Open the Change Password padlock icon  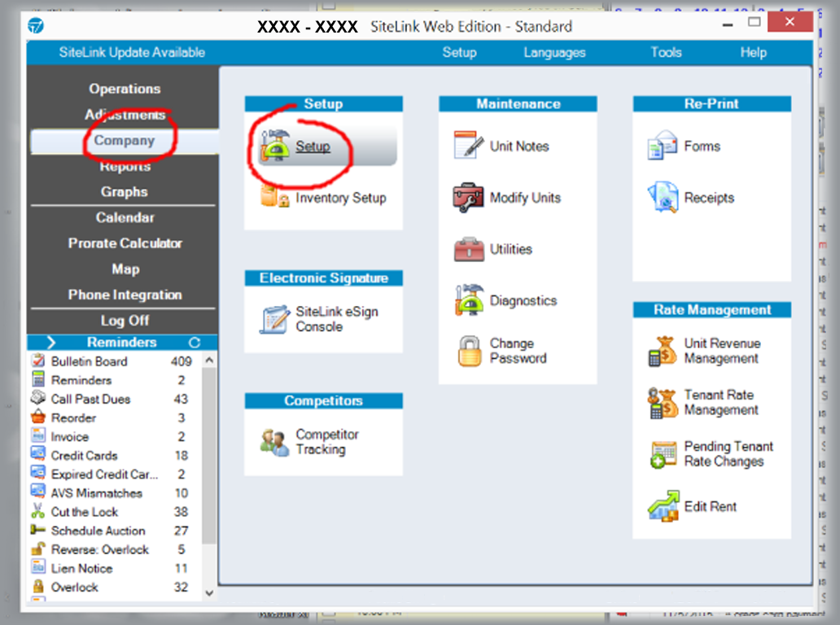(x=469, y=351)
